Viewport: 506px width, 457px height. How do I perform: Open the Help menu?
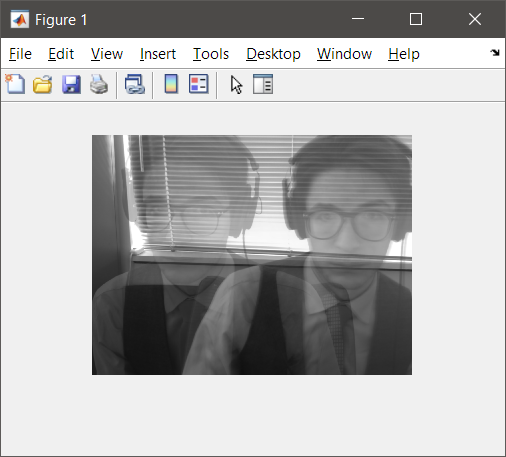(x=404, y=54)
